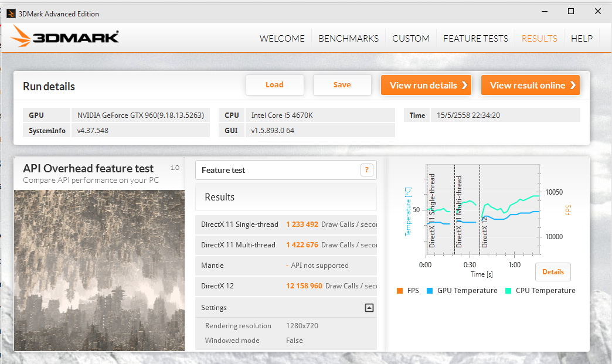This screenshot has width=612, height=364.
Task: Click the Mantle API not supported row
Action: (x=286, y=266)
